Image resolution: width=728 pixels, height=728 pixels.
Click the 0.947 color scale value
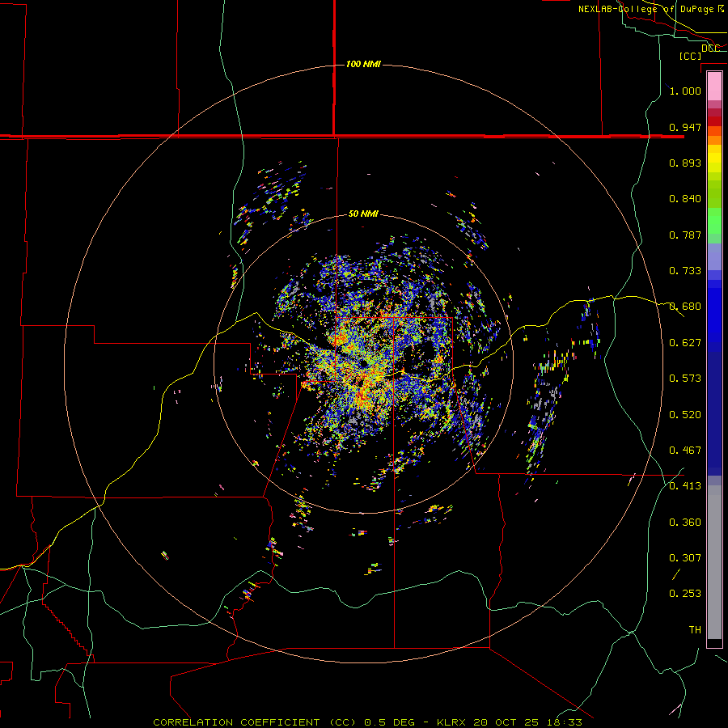(x=685, y=127)
